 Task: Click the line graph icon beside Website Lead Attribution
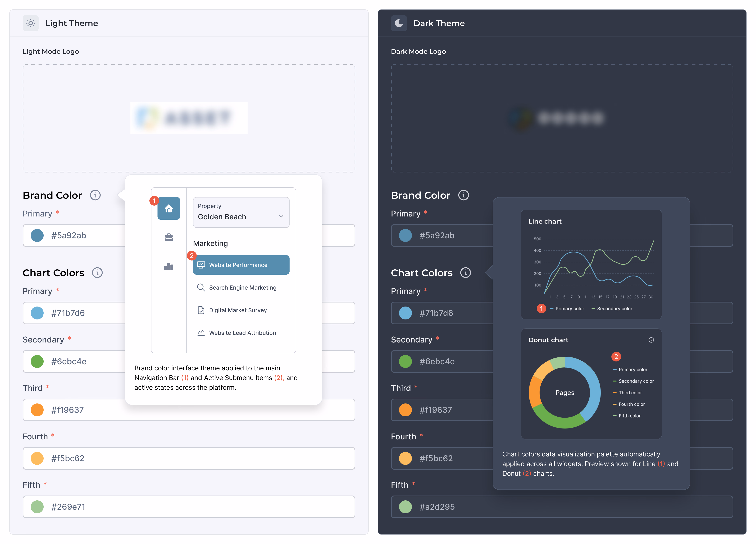click(x=201, y=333)
